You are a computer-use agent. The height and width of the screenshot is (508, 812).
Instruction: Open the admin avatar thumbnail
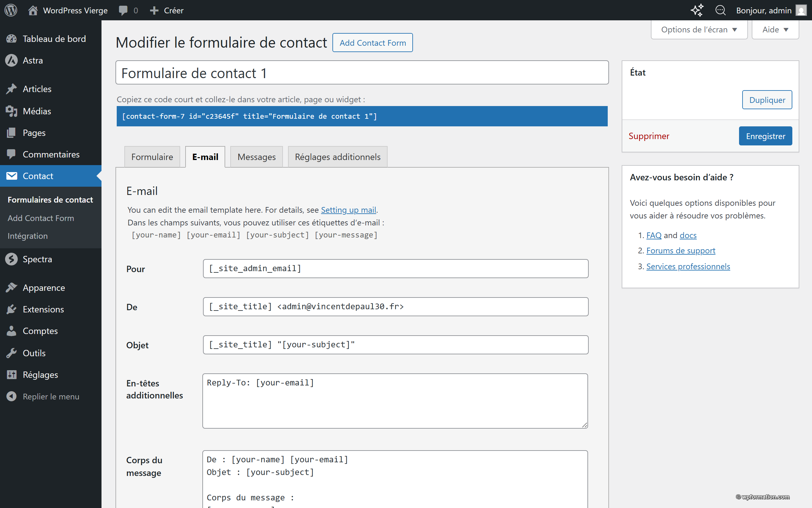pyautogui.click(x=801, y=10)
